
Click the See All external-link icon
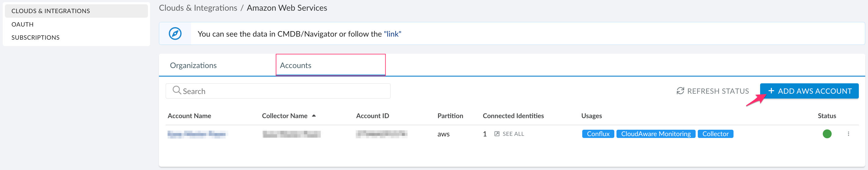click(x=497, y=134)
